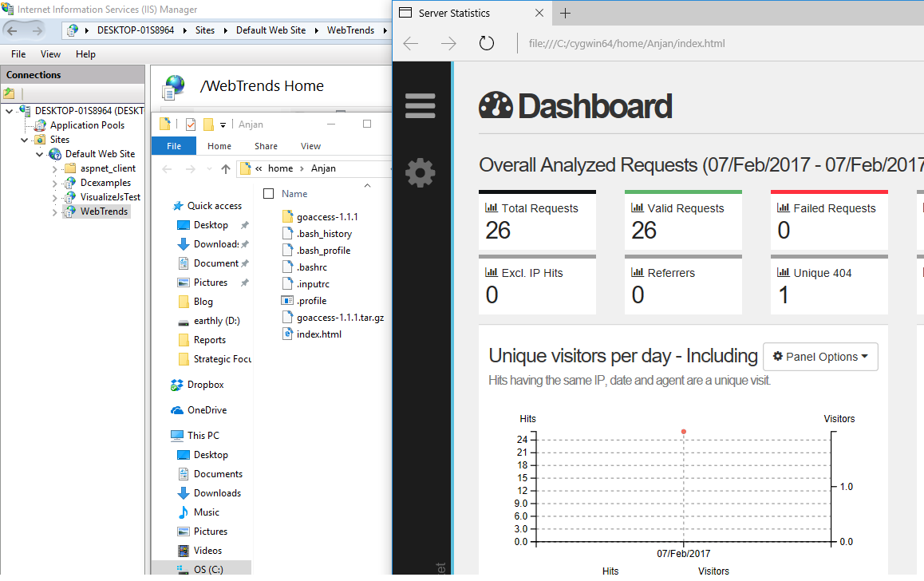Click the Properties icon on Explorer's quick access toolbar

click(192, 124)
